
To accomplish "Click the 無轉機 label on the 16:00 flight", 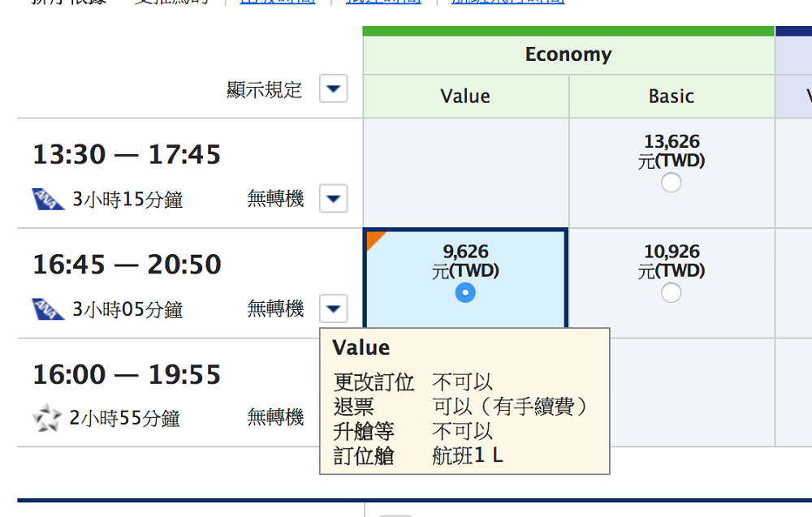I will 275,418.
